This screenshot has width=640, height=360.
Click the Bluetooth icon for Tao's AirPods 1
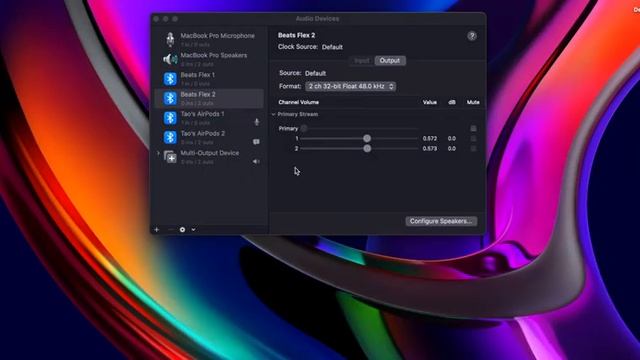click(170, 118)
